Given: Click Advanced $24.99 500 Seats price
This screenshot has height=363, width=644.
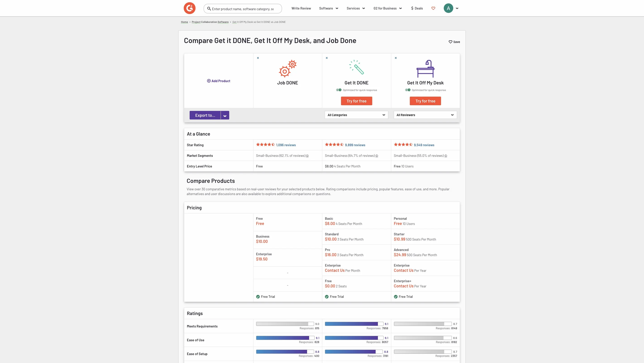Looking at the screenshot, I should (415, 255).
